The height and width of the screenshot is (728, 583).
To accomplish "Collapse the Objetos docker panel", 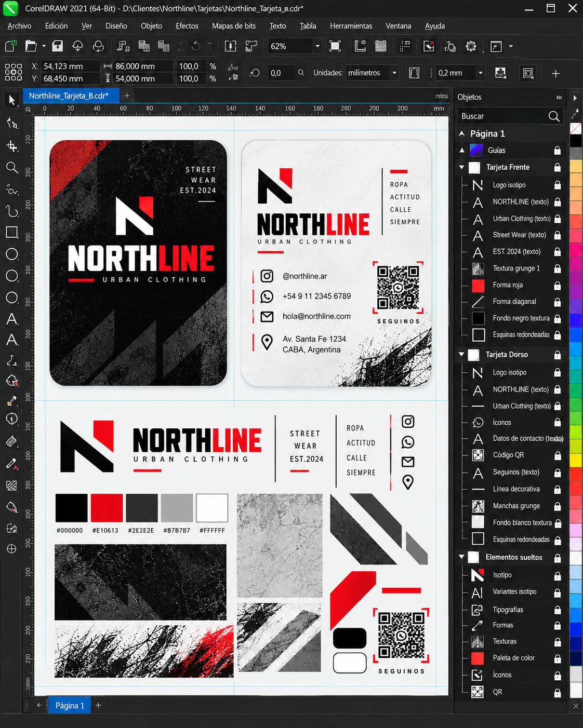I will click(x=559, y=98).
